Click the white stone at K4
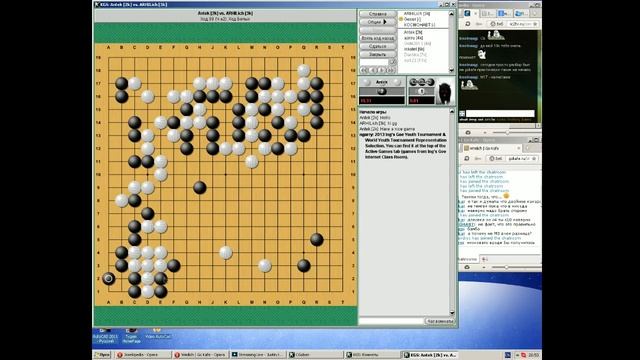 [x=226, y=253]
